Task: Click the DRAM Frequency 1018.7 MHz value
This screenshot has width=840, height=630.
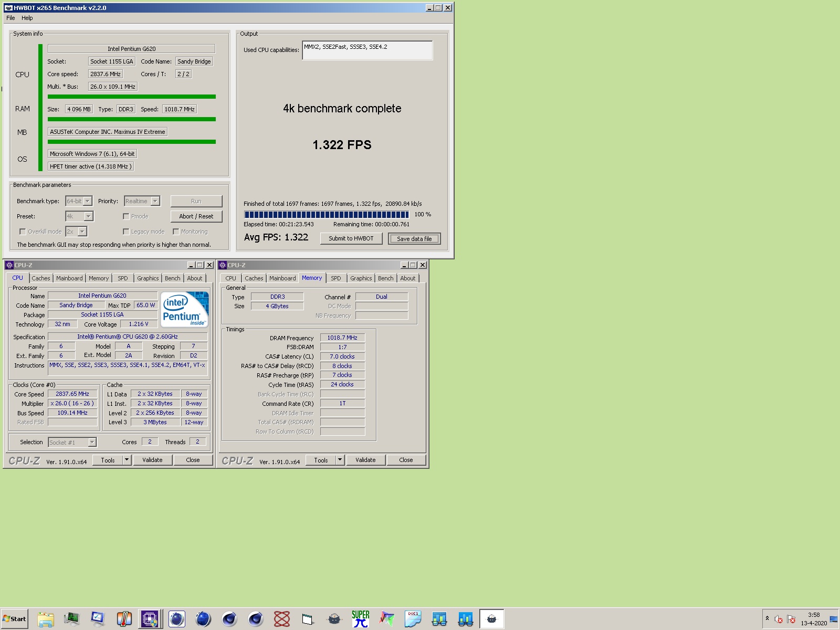Action: (342, 338)
